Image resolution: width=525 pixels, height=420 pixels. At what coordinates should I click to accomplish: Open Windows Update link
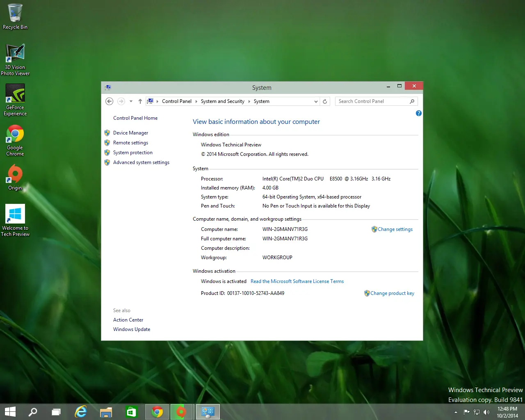(x=132, y=329)
